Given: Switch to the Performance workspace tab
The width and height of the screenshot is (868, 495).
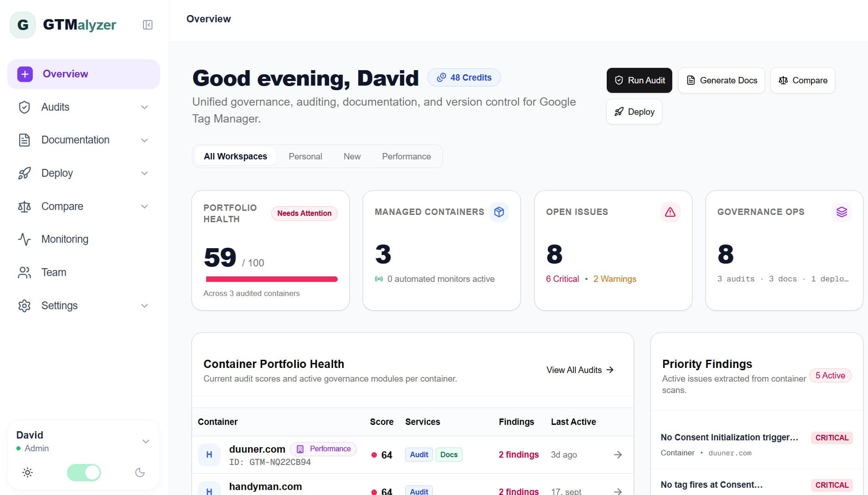Looking at the screenshot, I should (406, 156).
